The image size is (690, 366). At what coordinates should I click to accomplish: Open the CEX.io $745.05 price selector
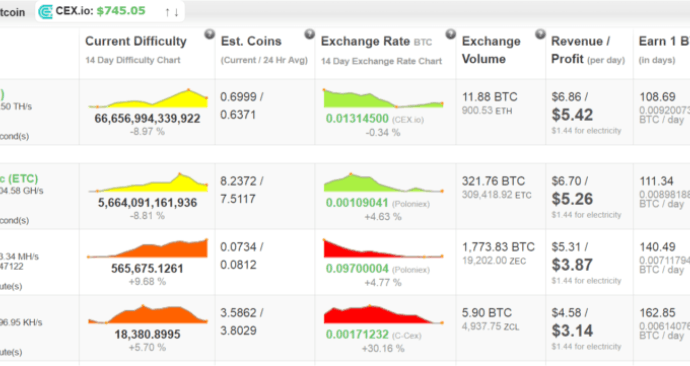[x=110, y=11]
